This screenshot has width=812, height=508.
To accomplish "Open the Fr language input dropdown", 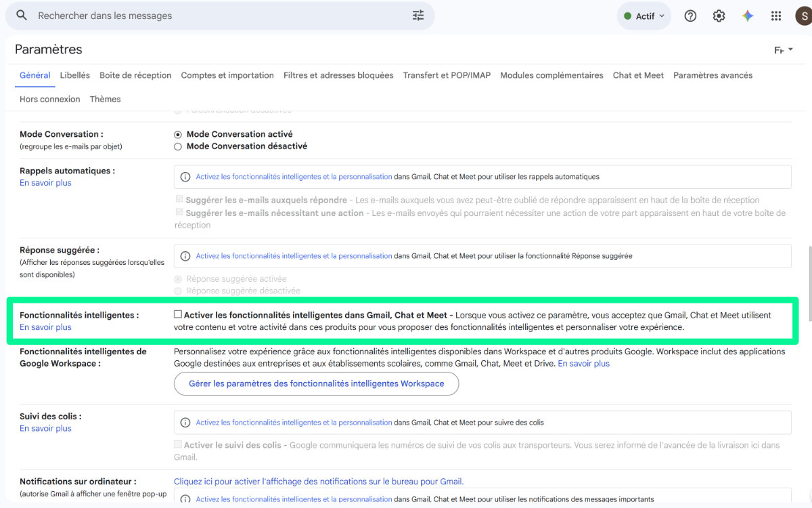I will tap(784, 50).
